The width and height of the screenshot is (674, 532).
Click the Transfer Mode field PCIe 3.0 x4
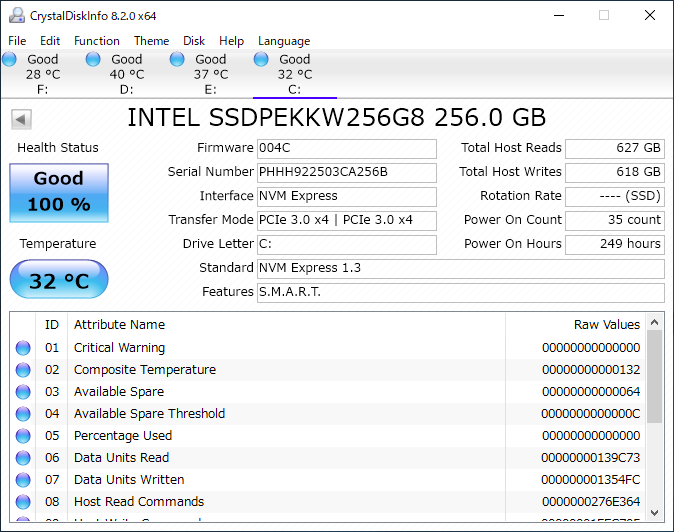coord(346,221)
